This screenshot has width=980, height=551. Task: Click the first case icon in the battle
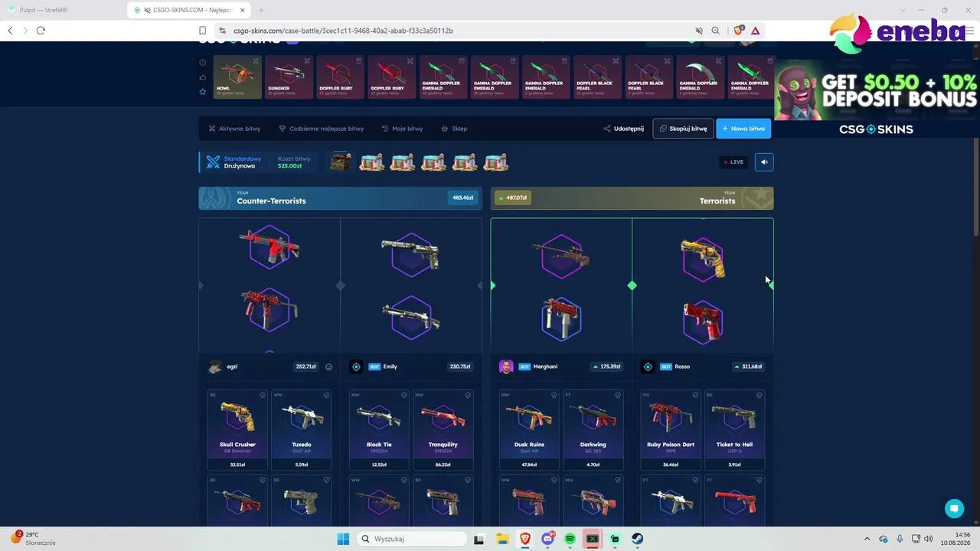(341, 161)
